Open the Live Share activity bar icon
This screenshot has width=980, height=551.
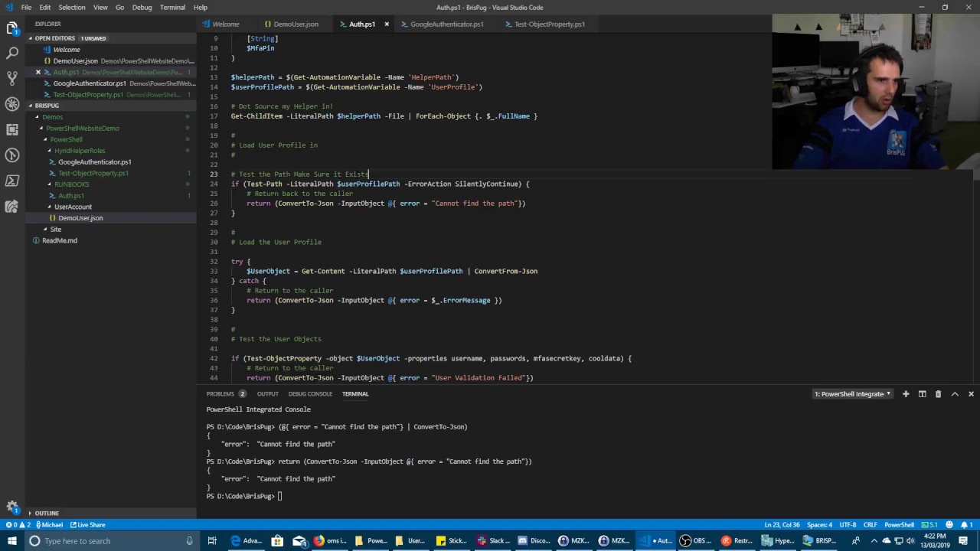(12, 206)
